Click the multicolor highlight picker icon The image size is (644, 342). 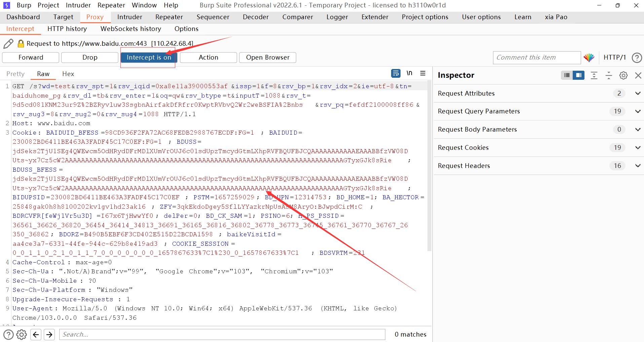point(589,58)
